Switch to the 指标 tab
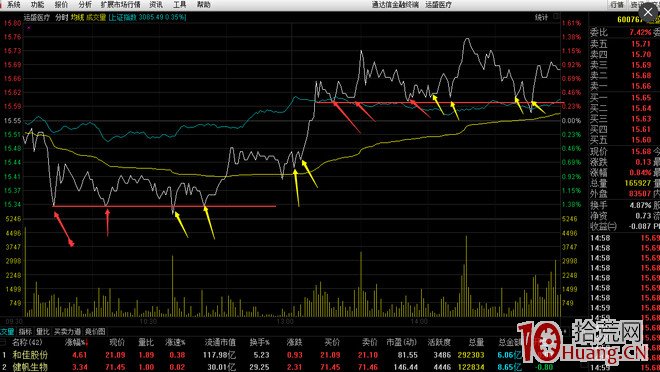Image resolution: width=660 pixels, height=372 pixels. [x=25, y=332]
